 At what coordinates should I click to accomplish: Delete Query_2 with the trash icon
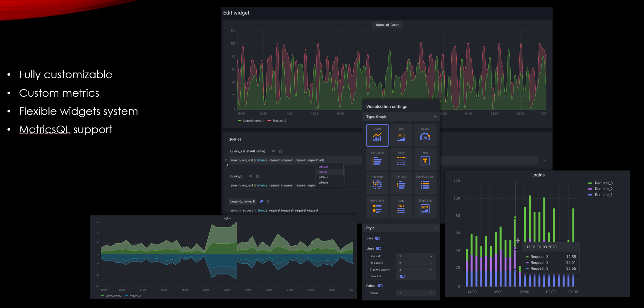281,151
